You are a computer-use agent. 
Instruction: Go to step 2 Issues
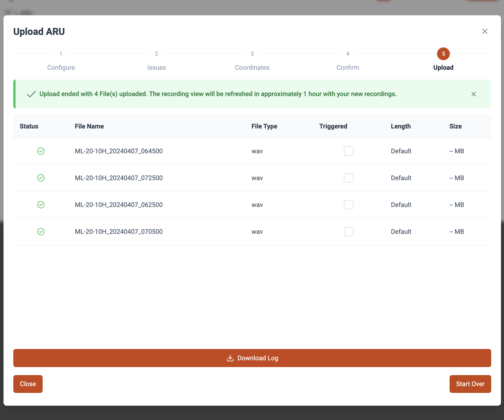point(156,54)
